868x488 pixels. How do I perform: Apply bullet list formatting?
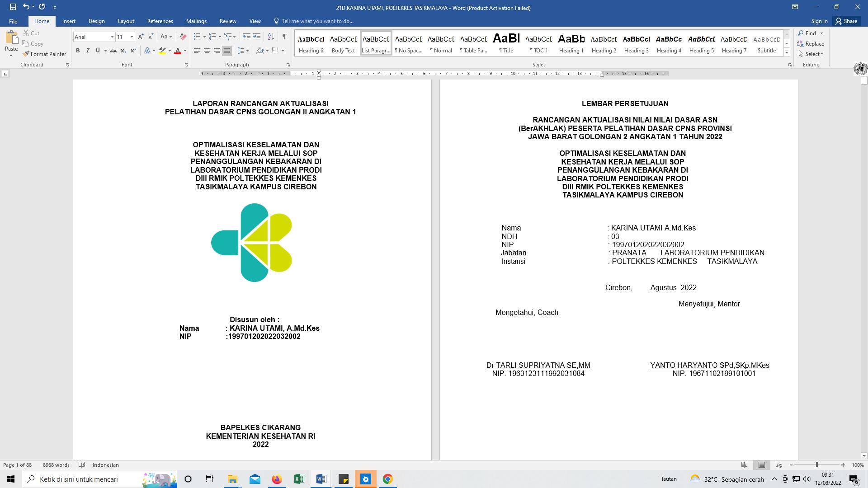197,37
